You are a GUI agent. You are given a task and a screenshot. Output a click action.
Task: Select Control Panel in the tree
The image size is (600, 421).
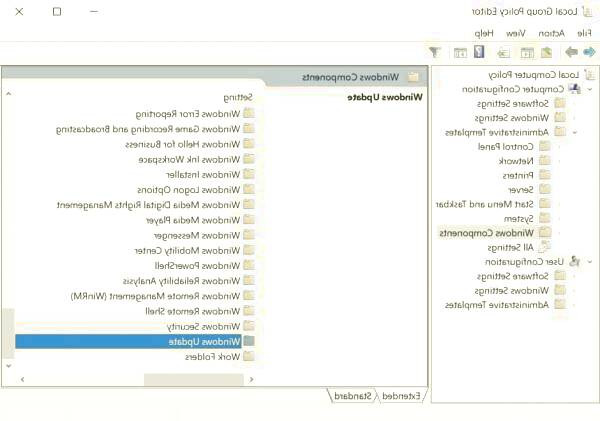click(505, 147)
